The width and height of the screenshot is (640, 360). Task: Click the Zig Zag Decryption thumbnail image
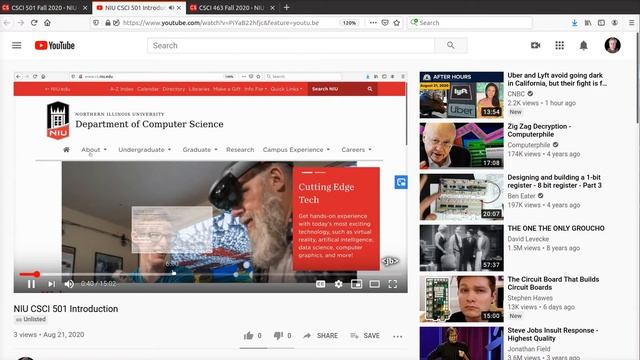[x=461, y=146]
